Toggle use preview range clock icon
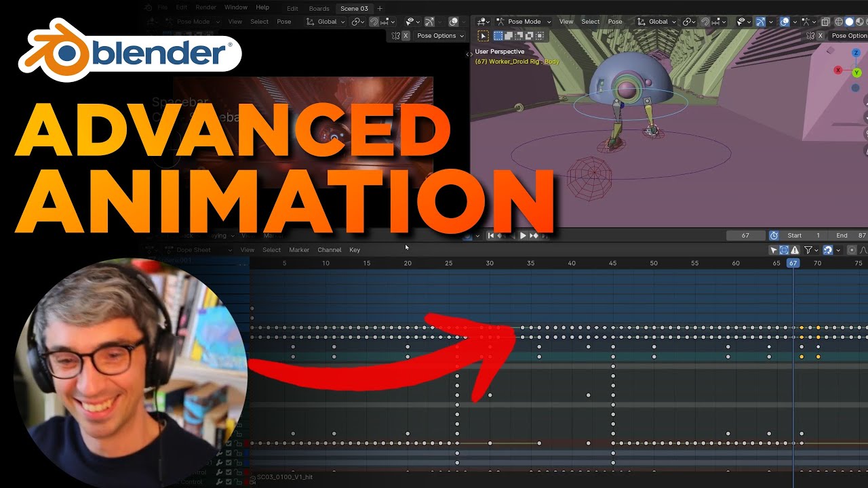 coord(774,235)
